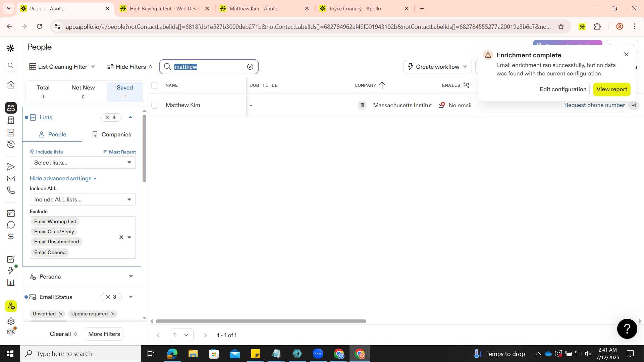This screenshot has width=644, height=362.
Task: Open the Data enrichment icon in the sidebar
Action: coord(11,144)
